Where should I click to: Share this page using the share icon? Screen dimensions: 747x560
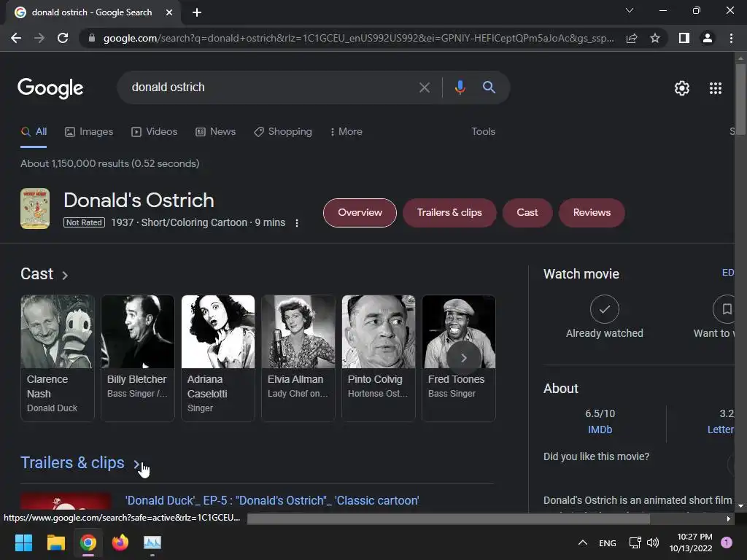[632, 38]
